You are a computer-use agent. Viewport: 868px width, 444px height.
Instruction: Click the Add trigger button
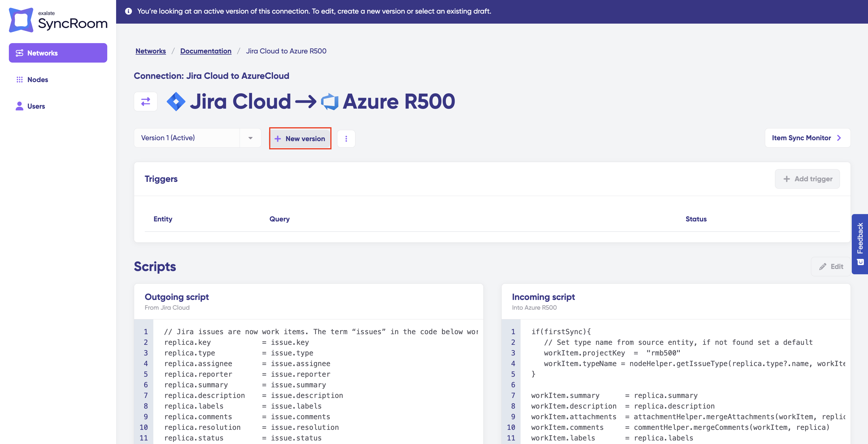tap(807, 179)
